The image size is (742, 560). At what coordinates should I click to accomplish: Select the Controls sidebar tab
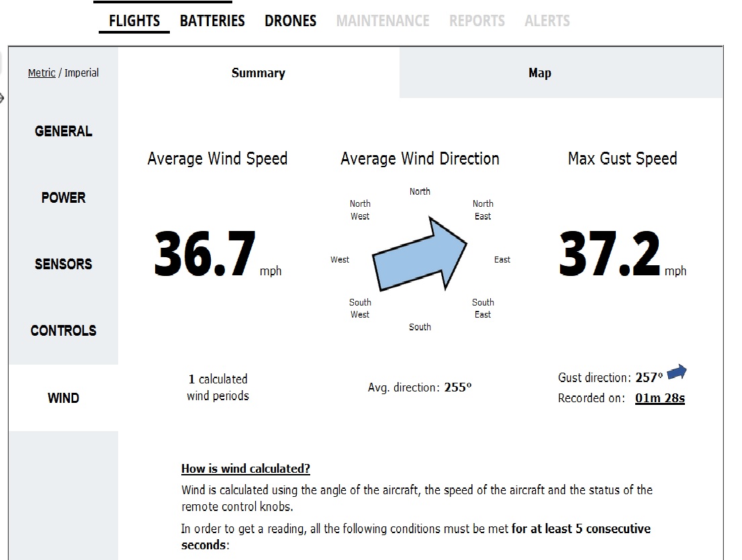click(x=64, y=330)
